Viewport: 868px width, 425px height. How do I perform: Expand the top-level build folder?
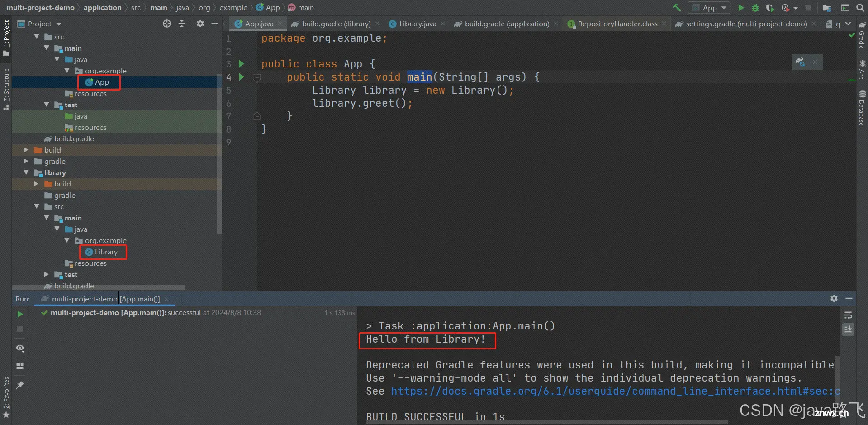[x=26, y=149]
